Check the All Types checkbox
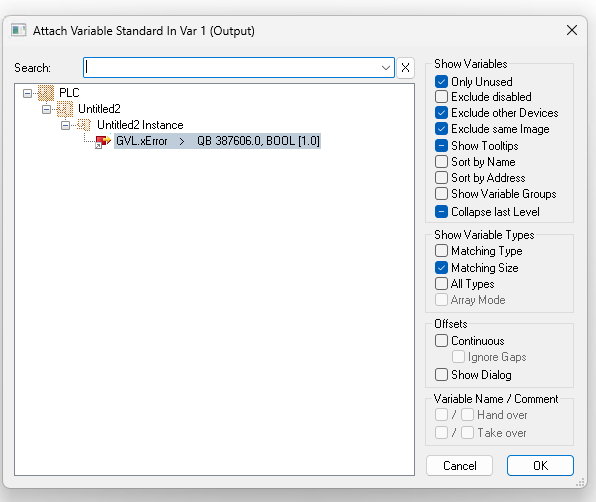This screenshot has width=596, height=502. tap(441, 284)
